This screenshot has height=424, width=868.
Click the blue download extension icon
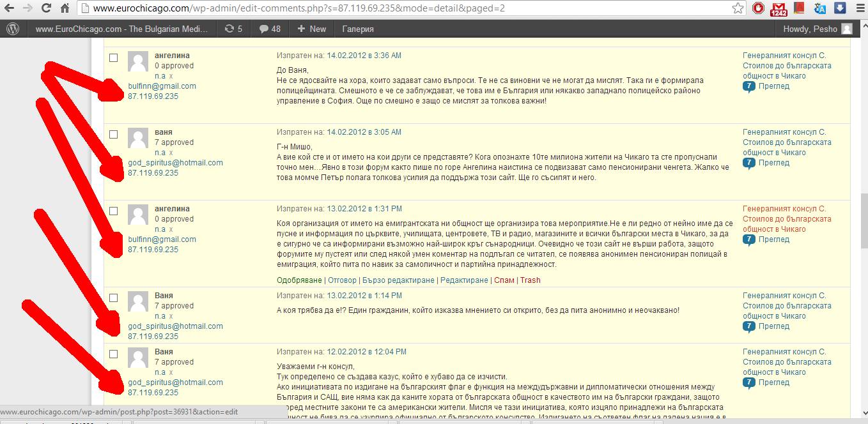(840, 9)
